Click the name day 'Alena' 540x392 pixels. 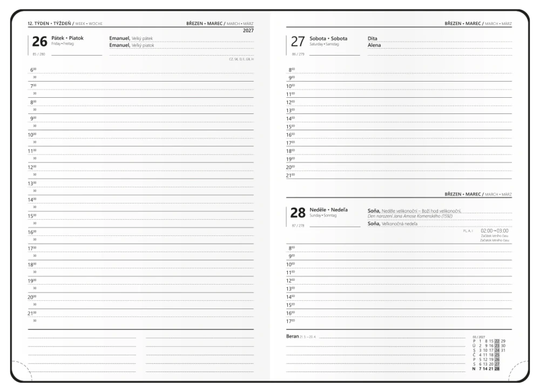pos(374,45)
